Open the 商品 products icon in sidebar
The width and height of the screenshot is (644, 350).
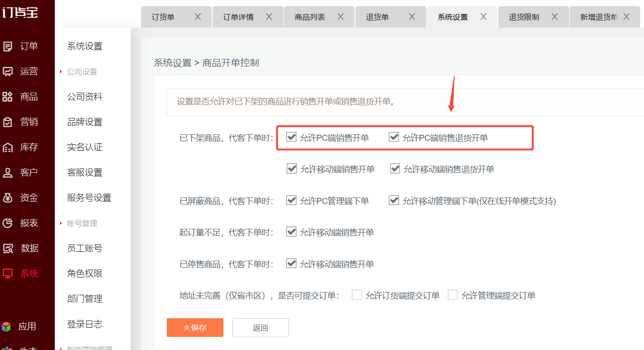tap(7, 97)
